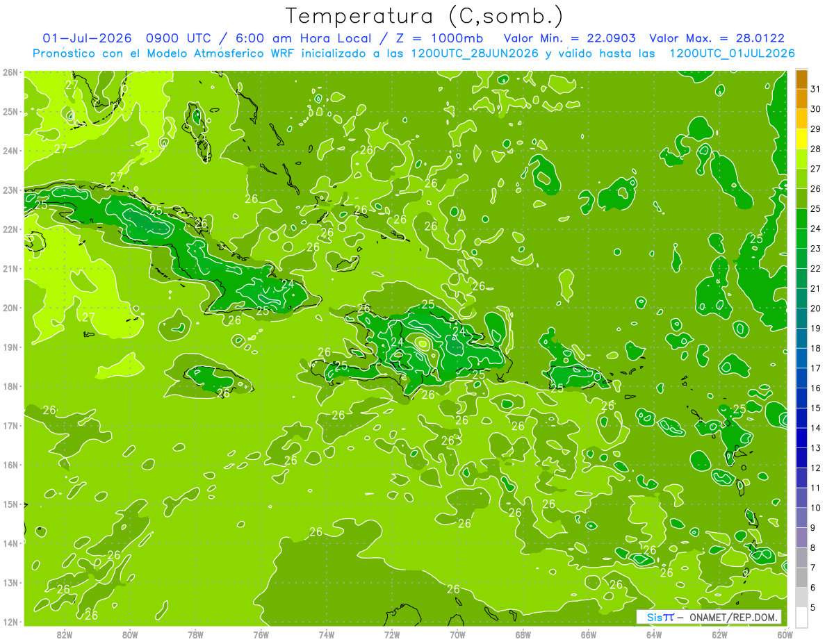
Task: Click the '1200UTC_28JUN2026' initialization time
Action: pyautogui.click(x=475, y=53)
